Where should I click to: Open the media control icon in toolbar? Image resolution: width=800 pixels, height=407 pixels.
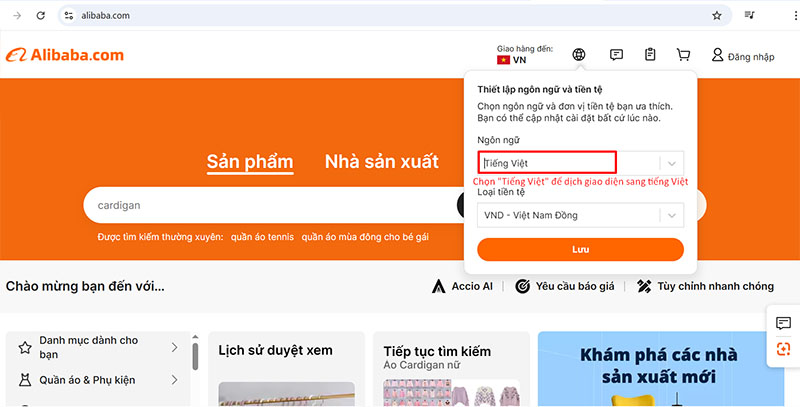tap(749, 15)
